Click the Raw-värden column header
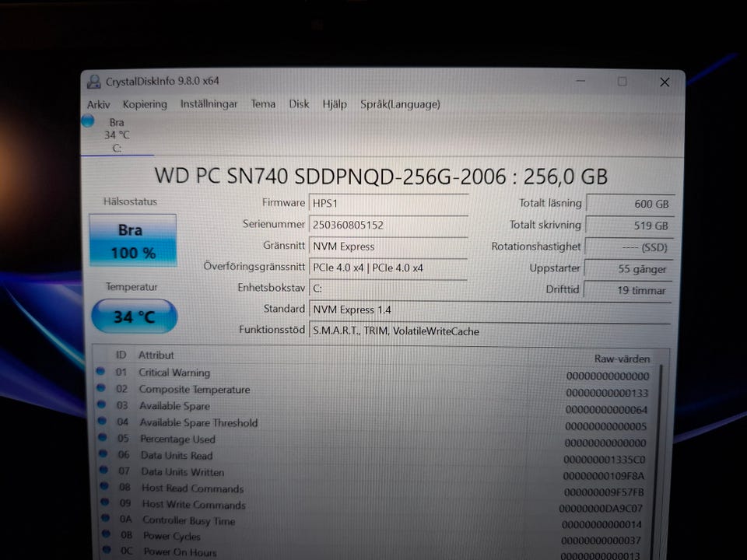The width and height of the screenshot is (747, 560). coord(622,359)
